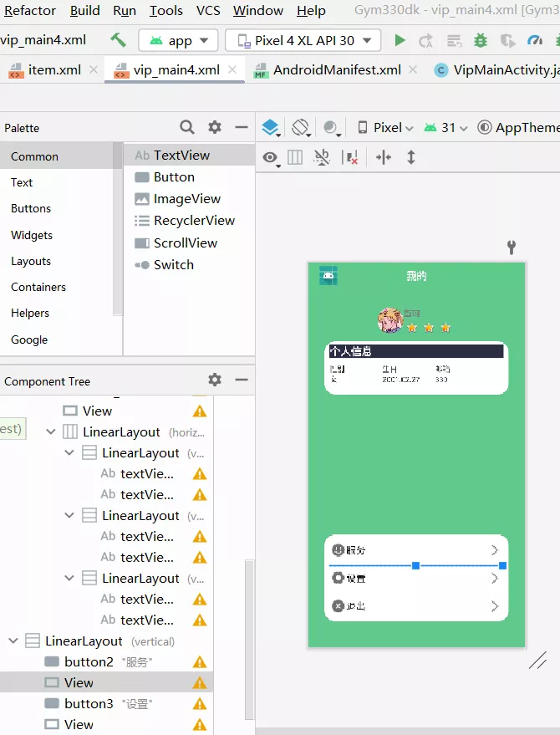Select the Widgets palette category
The width and height of the screenshot is (560, 735).
pos(56,235)
